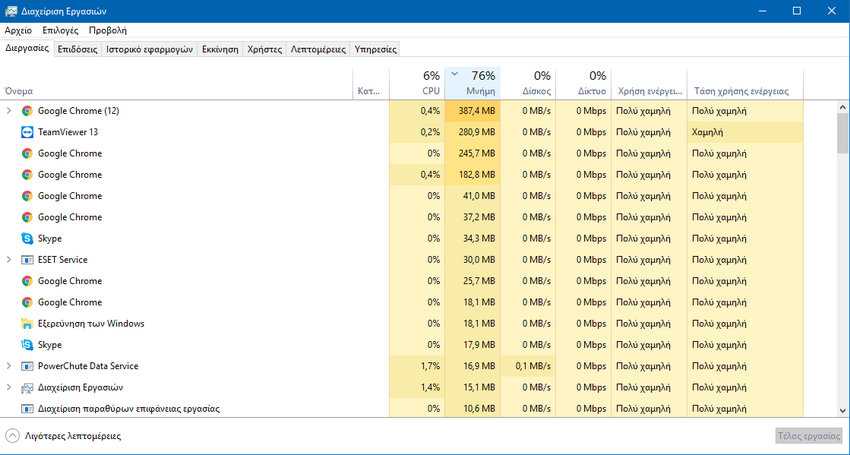This screenshot has height=455, width=850.
Task: Expand the Google Chrome (12) process group
Action: tap(9, 111)
